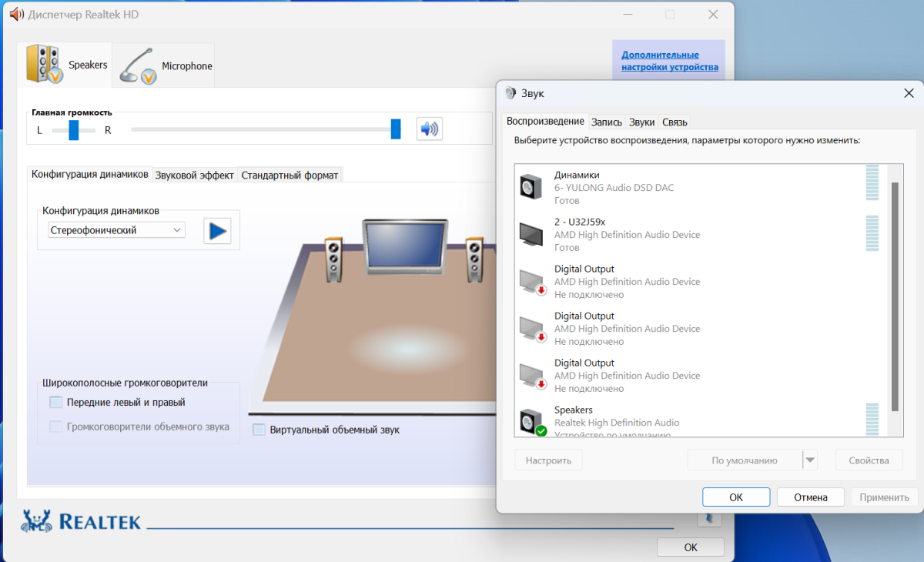Click the playback device list scrollbar
This screenshot has width=924, height=562.
(x=895, y=296)
